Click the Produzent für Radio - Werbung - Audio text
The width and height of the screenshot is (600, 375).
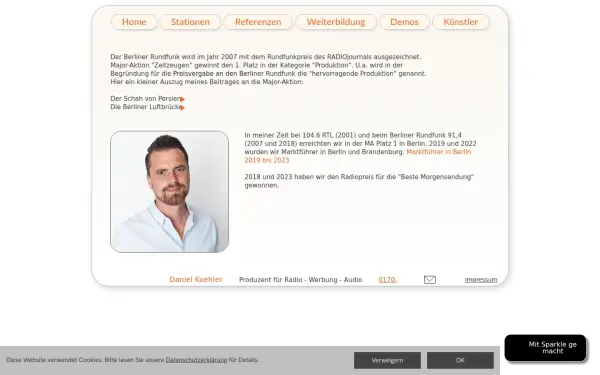point(300,280)
